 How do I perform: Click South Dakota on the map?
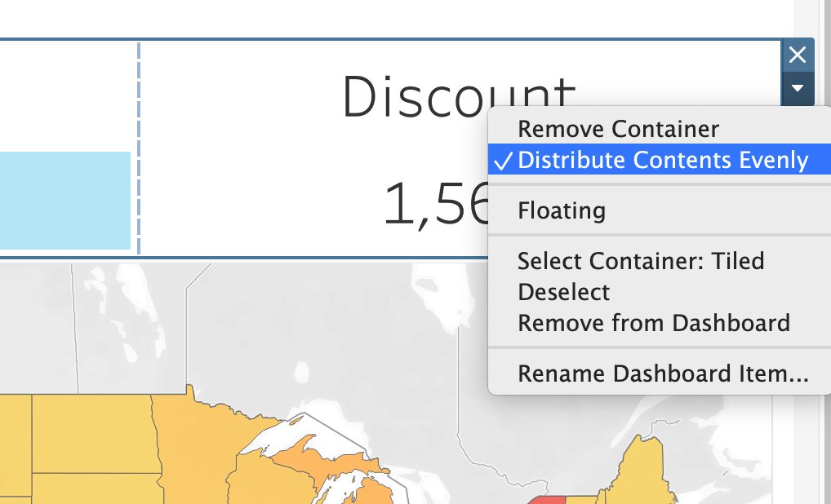(98, 488)
